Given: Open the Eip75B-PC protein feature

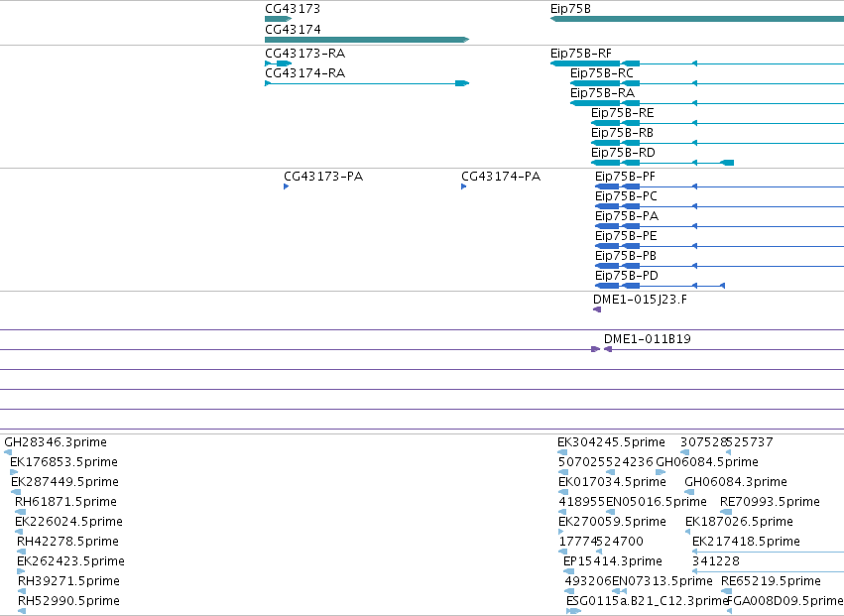Looking at the screenshot, I should [719, 206].
